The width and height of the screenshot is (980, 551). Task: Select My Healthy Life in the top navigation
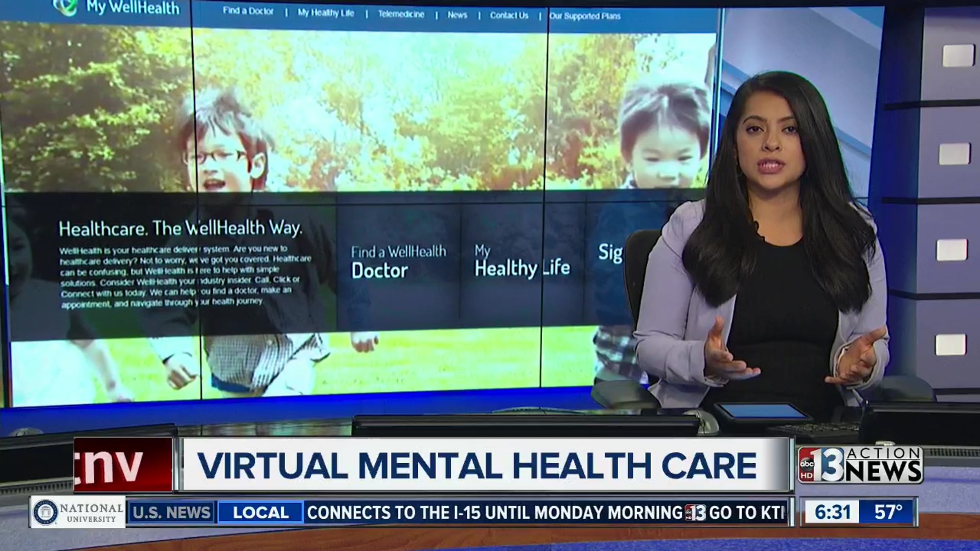pyautogui.click(x=326, y=13)
